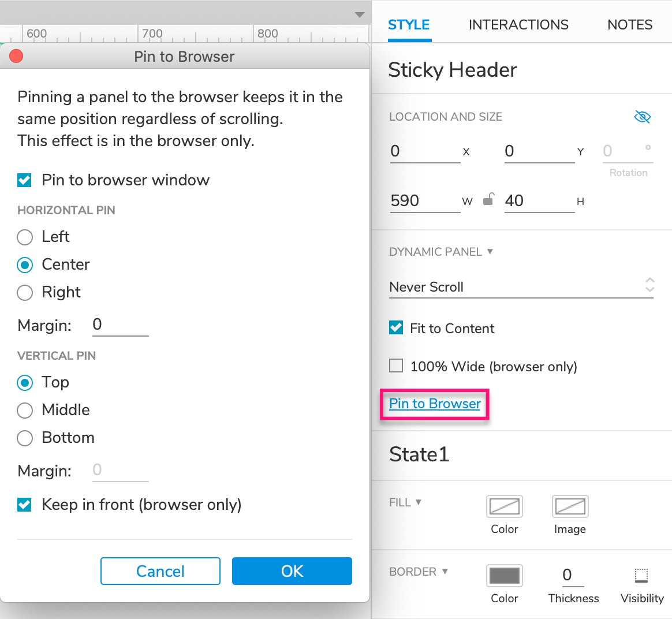
Task: Expand the Fill section arrow
Action: (x=419, y=502)
